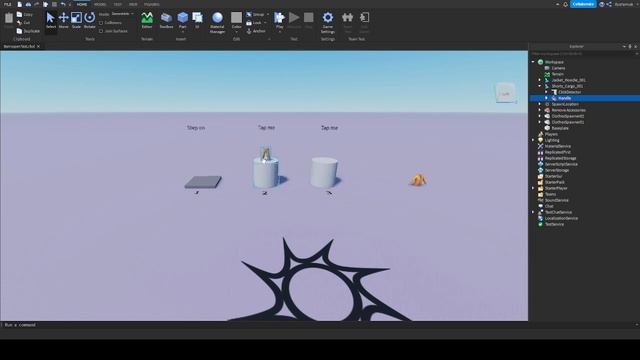Click the view selector cube in viewport
640x360 pixels.
pos(505,93)
